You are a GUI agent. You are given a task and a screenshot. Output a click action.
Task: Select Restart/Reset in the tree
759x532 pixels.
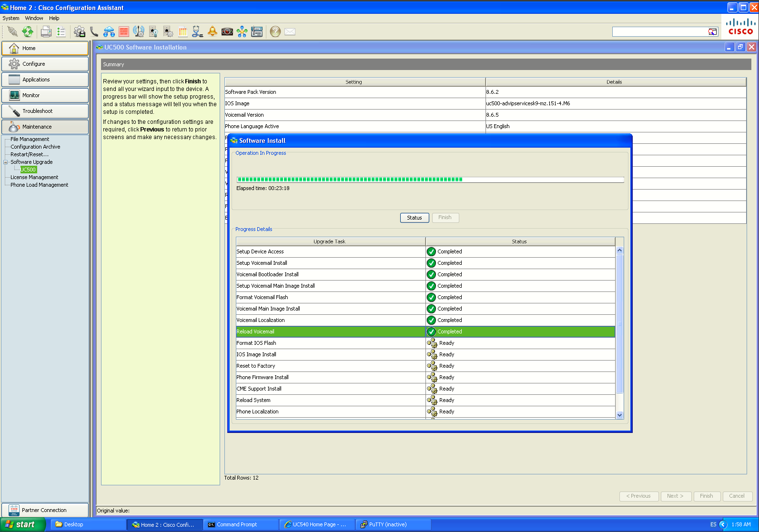tap(30, 154)
